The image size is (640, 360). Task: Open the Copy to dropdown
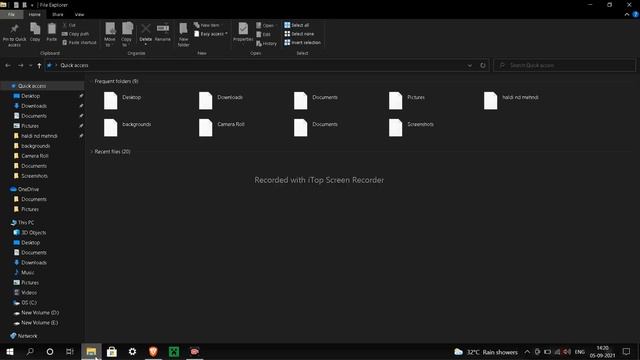click(127, 35)
